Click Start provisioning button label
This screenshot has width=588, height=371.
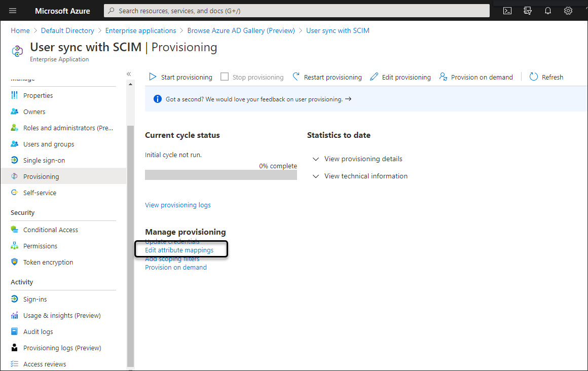pyautogui.click(x=187, y=77)
